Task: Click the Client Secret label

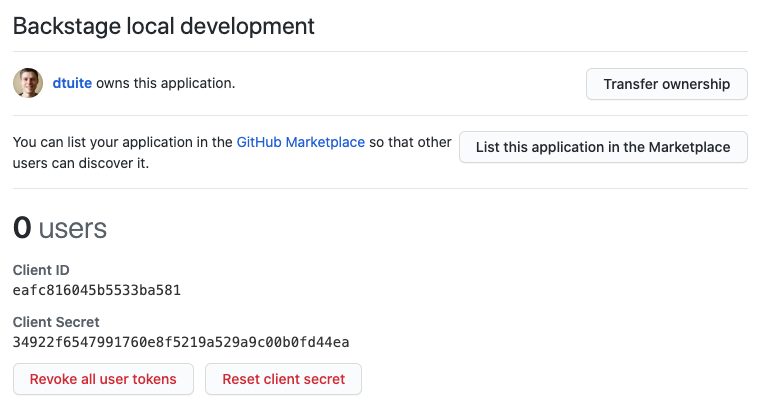Action: click(56, 322)
